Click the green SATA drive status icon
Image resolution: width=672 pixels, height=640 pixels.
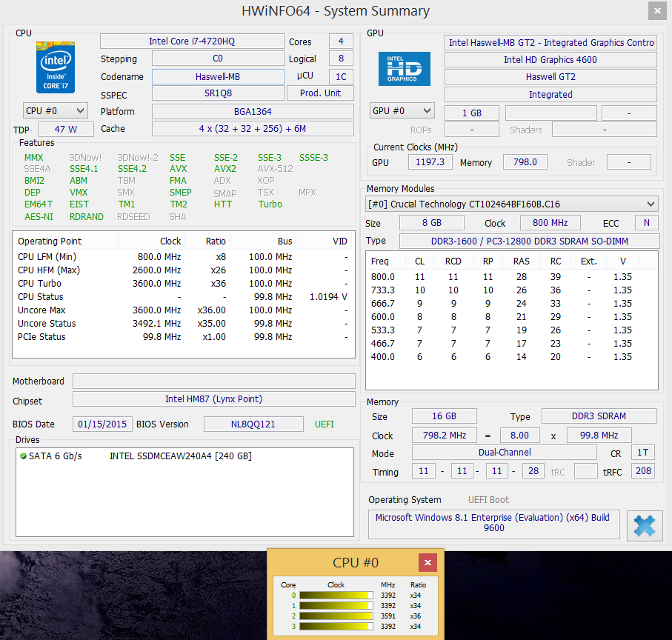tap(23, 456)
